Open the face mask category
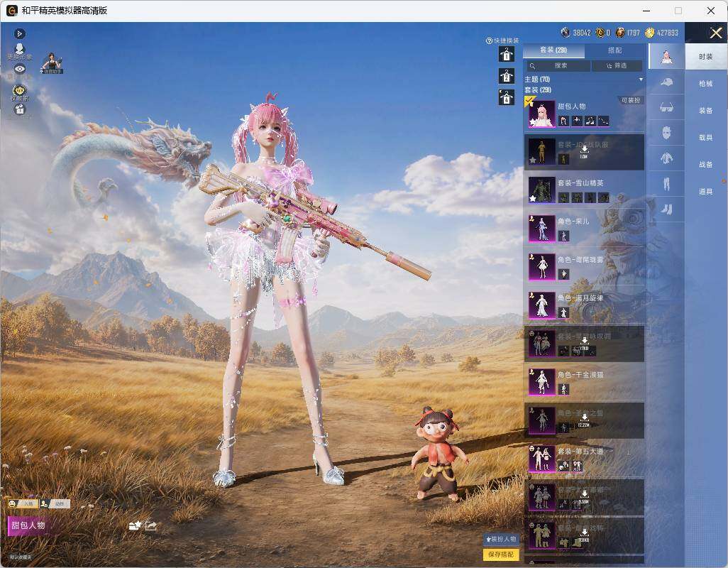The image size is (728, 568). point(666,133)
